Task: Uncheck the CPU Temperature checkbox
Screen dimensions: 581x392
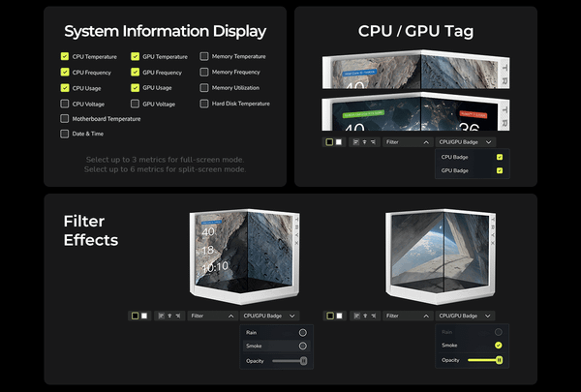Action: tap(65, 57)
